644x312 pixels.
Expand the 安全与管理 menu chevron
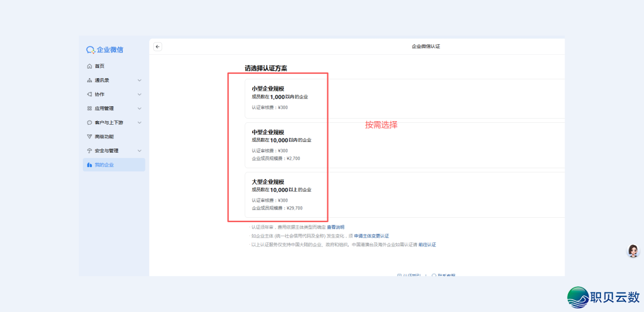click(x=140, y=151)
